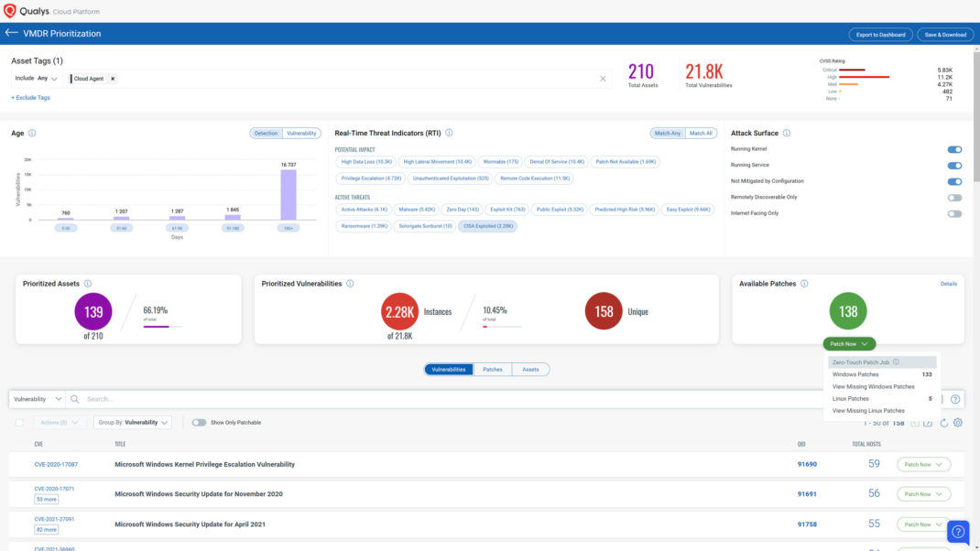Click the Exclude Tags link
The width and height of the screenshot is (980, 551).
30,98
